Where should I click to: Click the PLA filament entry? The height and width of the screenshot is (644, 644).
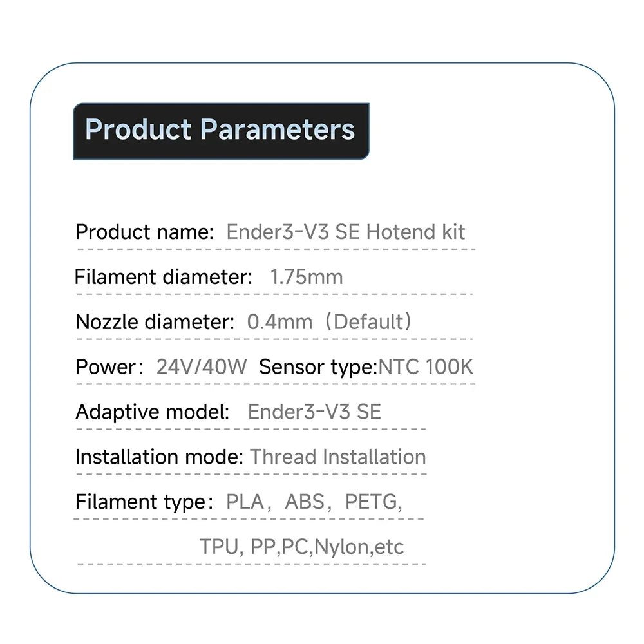click(245, 502)
